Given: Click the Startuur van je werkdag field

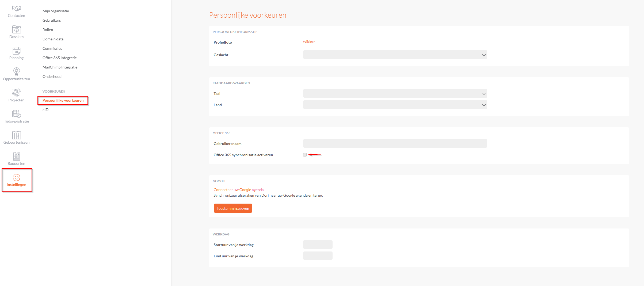Looking at the screenshot, I should click(318, 245).
